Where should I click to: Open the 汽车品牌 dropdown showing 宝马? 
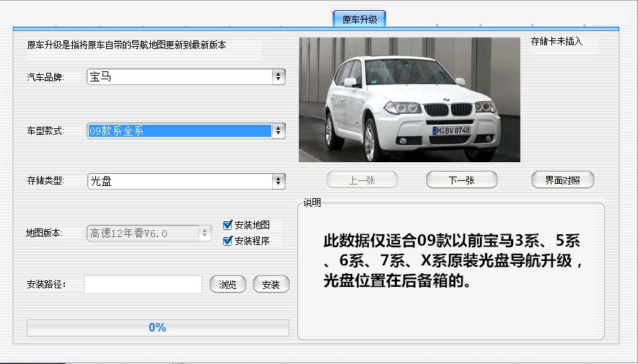pyautogui.click(x=186, y=77)
